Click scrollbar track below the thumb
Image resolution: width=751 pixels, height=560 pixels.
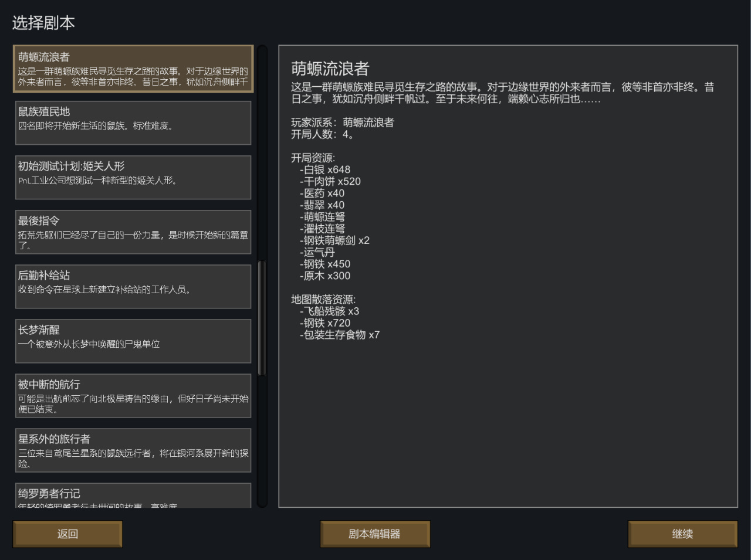point(262,440)
